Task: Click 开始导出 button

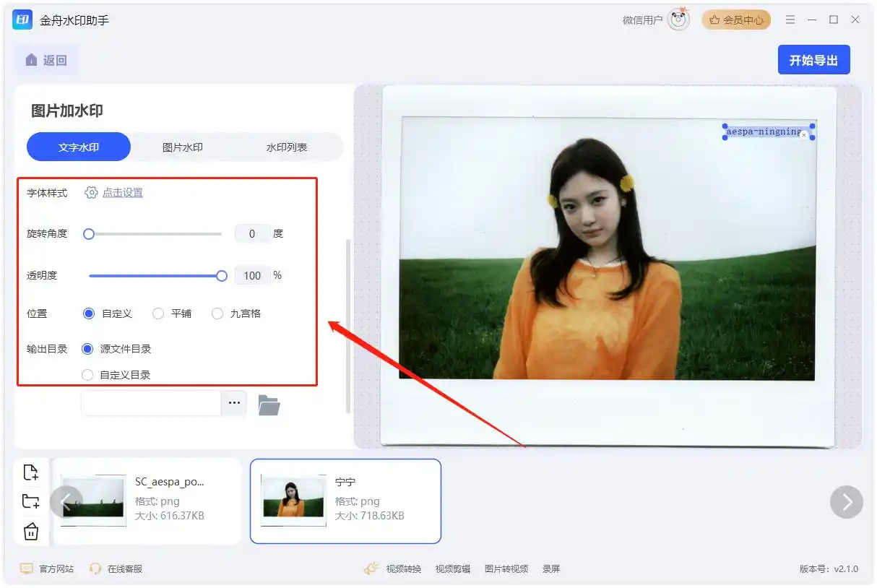Action: point(813,60)
